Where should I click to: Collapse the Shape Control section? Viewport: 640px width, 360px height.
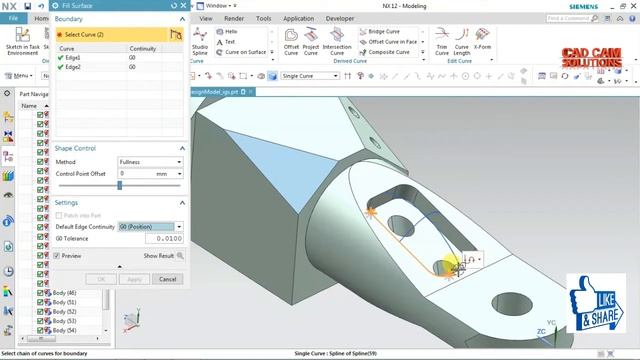(x=182, y=149)
